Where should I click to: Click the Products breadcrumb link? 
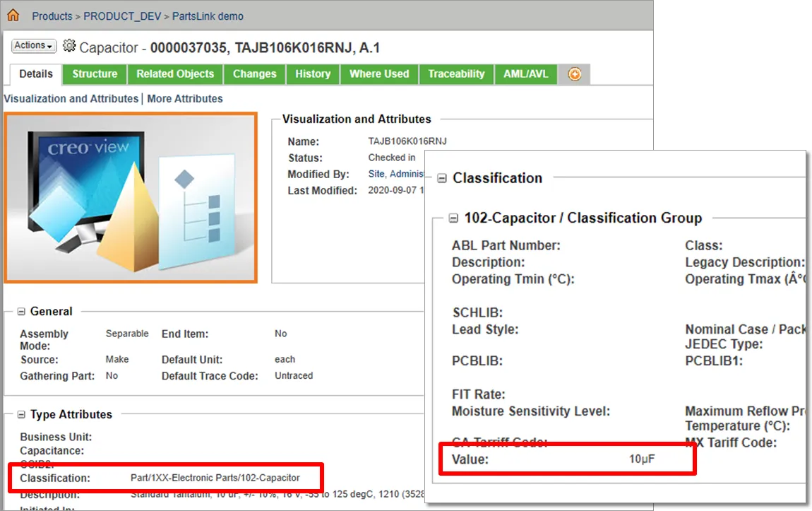[x=52, y=16]
